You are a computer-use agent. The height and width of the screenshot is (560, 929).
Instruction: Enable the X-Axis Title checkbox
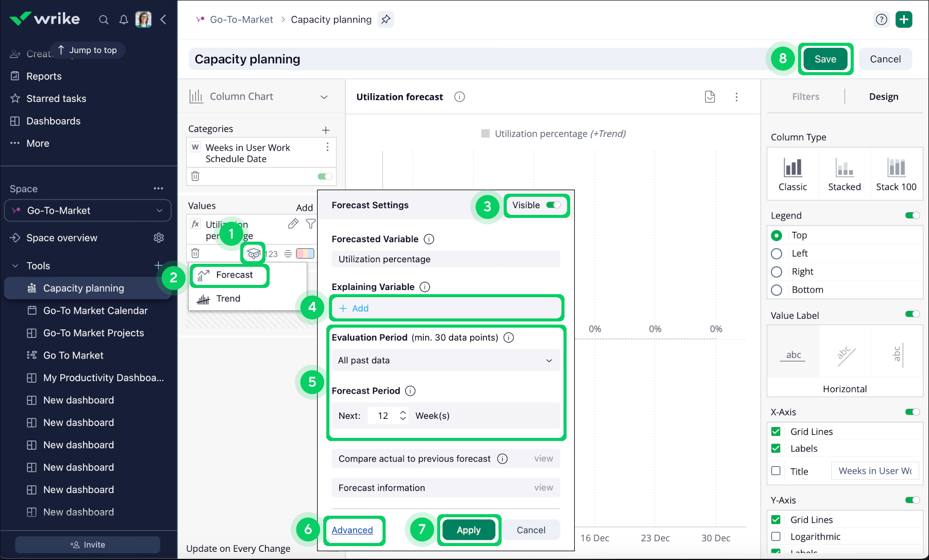[776, 471]
